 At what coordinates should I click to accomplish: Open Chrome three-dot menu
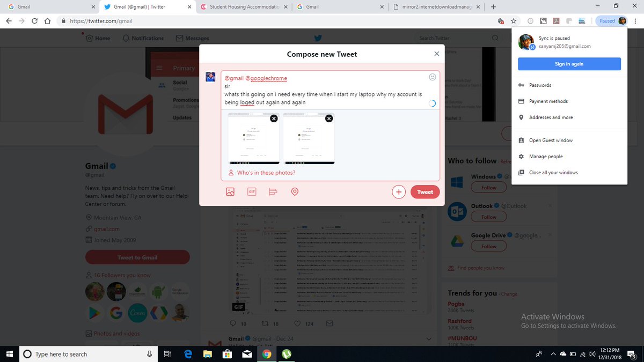tap(635, 21)
